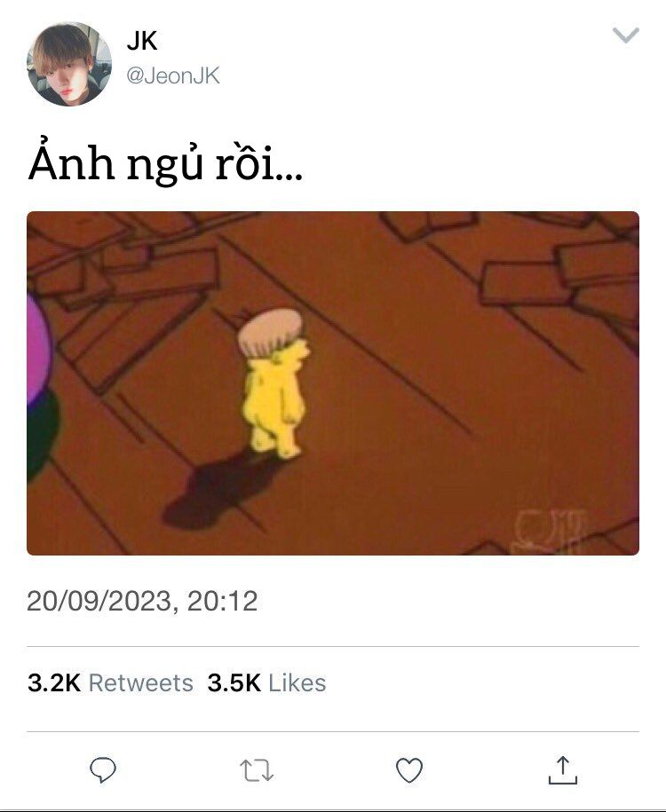Tap the reply speech bubble icon
Image resolution: width=666 pixels, height=812 pixels.
pyautogui.click(x=103, y=770)
